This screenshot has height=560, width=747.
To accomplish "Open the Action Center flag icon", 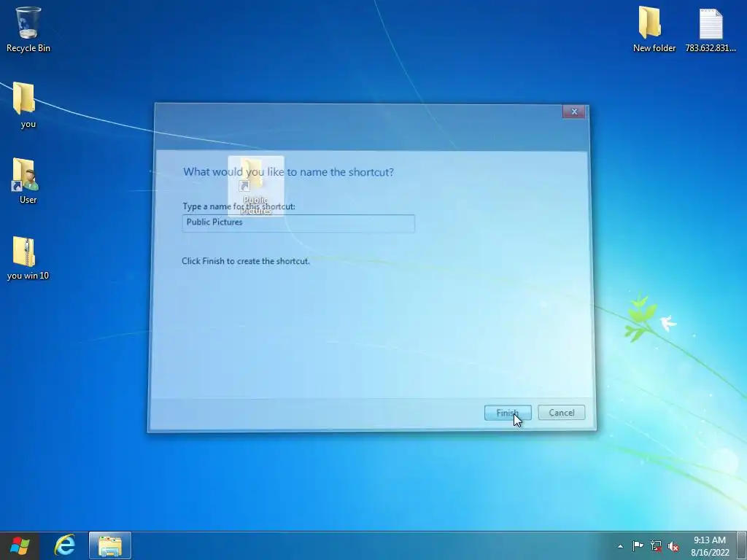I will coord(638,546).
